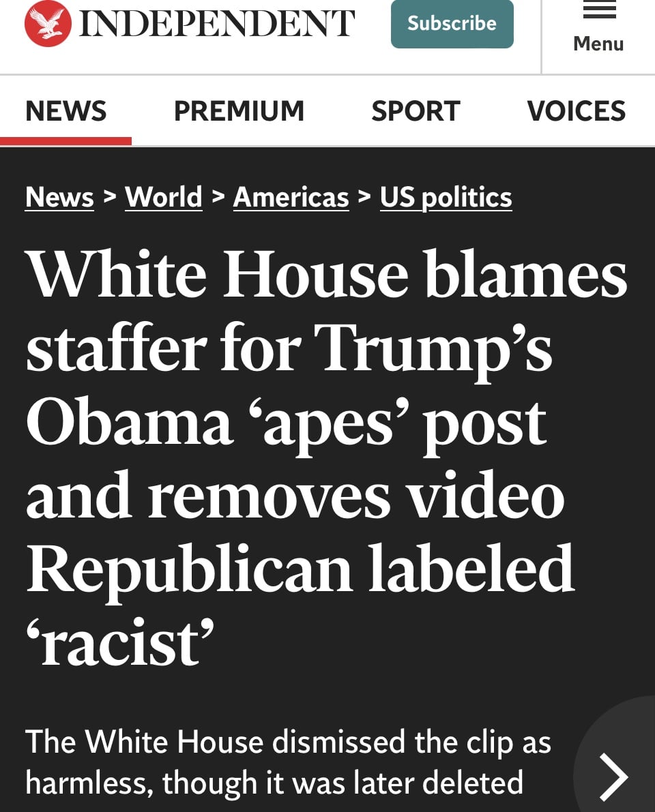The width and height of the screenshot is (655, 812).
Task: Click the subheading about dismissed clip
Action: pos(288,762)
